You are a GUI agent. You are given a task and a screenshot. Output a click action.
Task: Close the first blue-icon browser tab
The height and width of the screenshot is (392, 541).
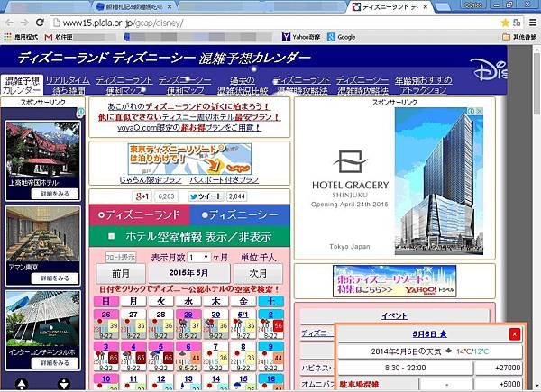170,6
